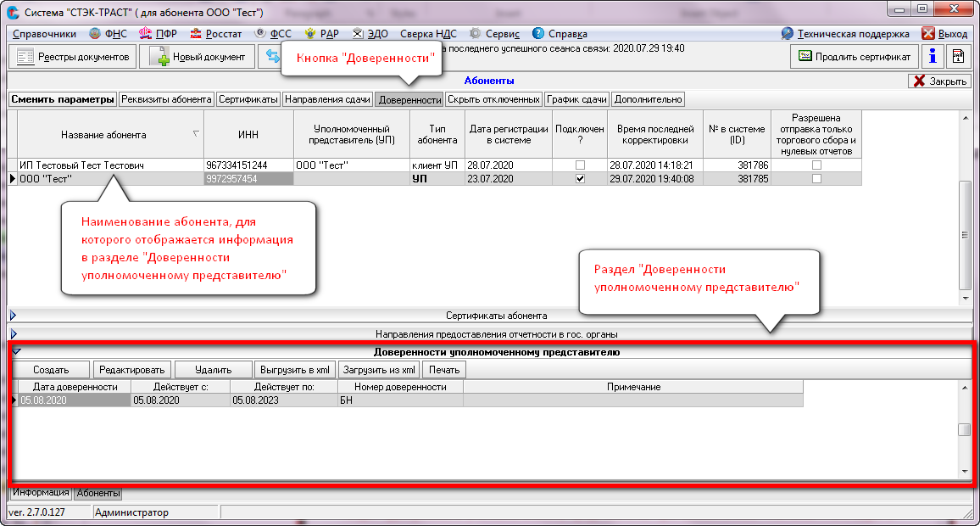Screen dimensions: 980x526
Task: Click the subscribers table vertical scrollbar thumb
Action: 965,235
